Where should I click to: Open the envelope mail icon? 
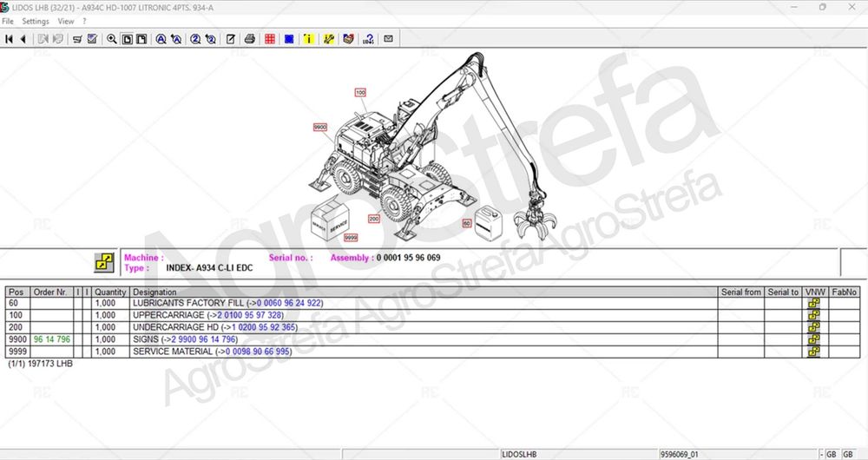point(389,39)
